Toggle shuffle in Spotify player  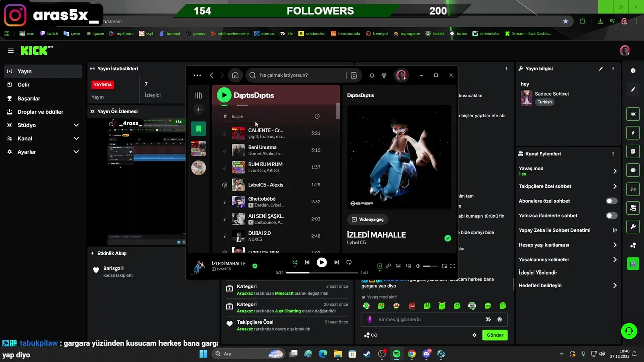tap(294, 262)
